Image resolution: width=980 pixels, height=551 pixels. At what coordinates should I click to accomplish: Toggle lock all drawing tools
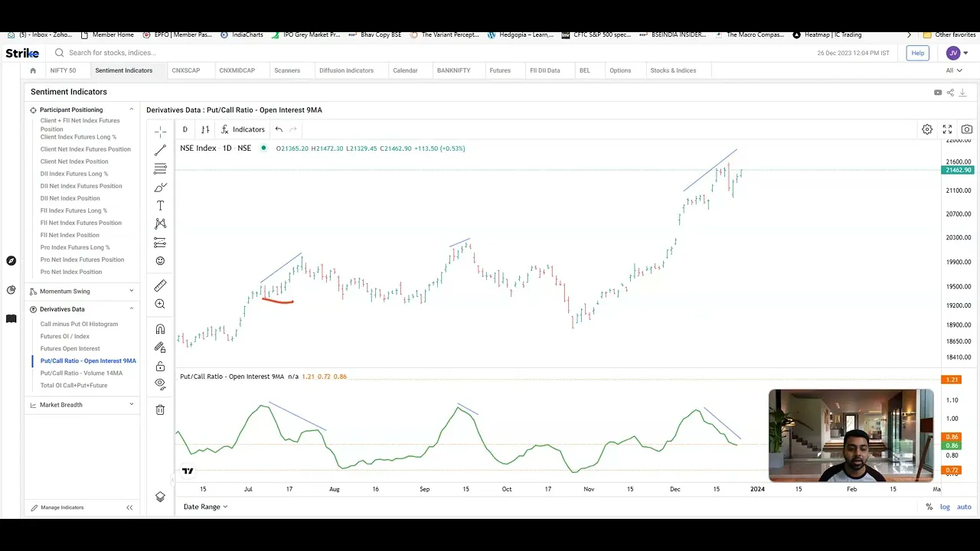click(x=160, y=366)
